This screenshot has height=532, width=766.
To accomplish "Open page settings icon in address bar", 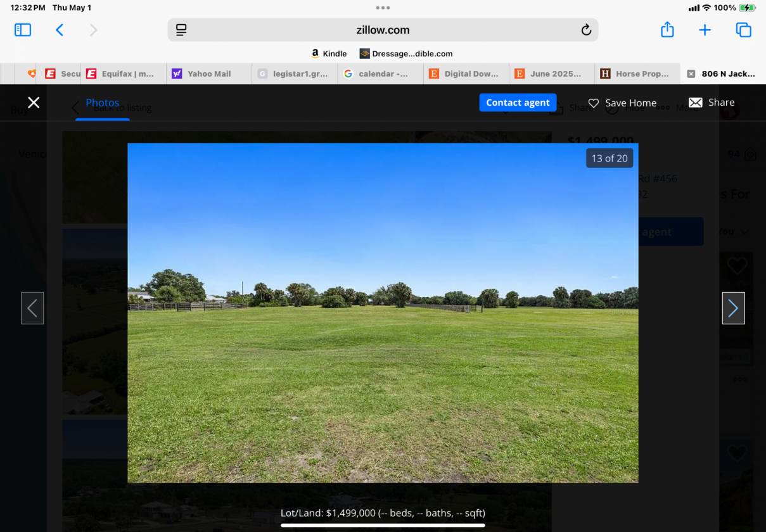I will click(x=181, y=30).
